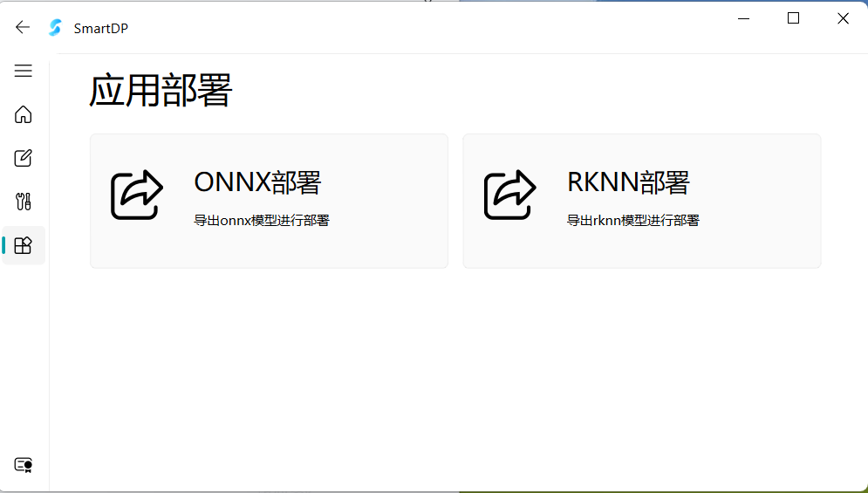
Task: Close the SmartDP window
Action: tap(843, 18)
